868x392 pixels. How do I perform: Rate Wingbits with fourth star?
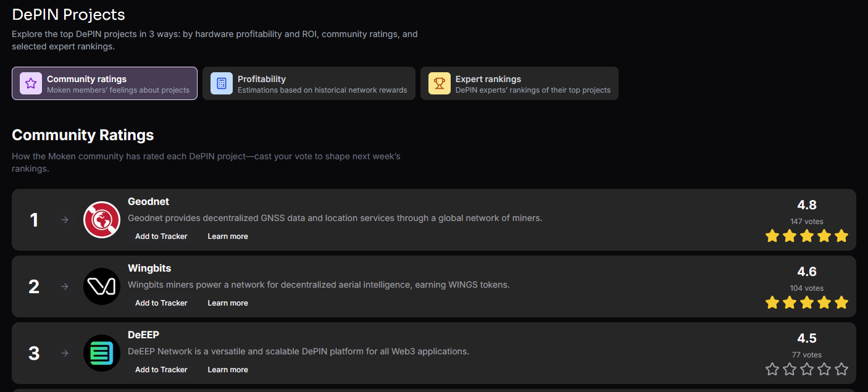(824, 302)
